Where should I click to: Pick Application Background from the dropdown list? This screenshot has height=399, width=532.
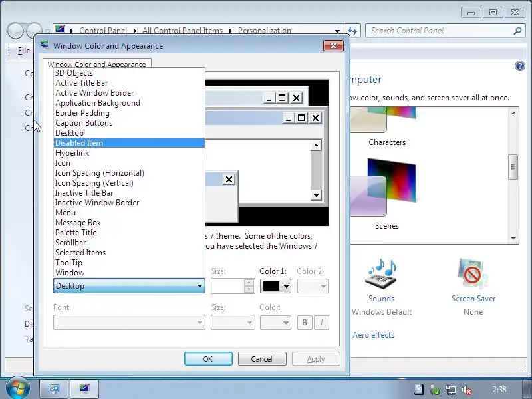tap(129, 103)
